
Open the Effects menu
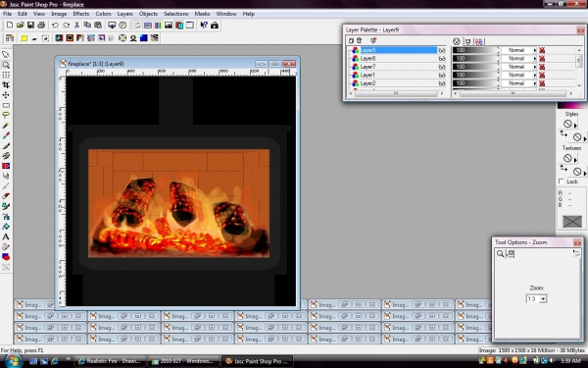[x=81, y=14]
